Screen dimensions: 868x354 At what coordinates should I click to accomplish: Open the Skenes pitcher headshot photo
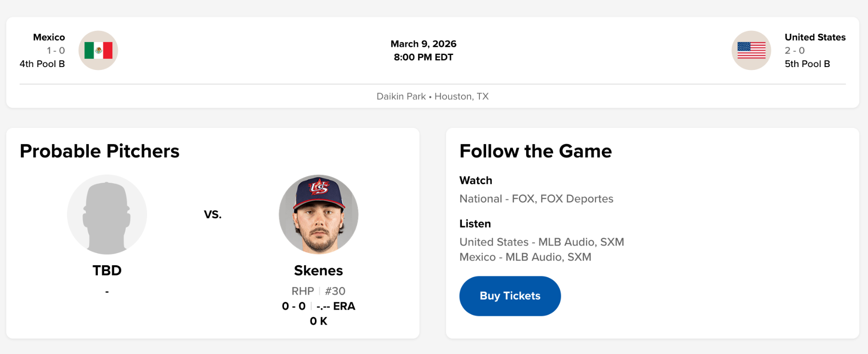pos(319,215)
